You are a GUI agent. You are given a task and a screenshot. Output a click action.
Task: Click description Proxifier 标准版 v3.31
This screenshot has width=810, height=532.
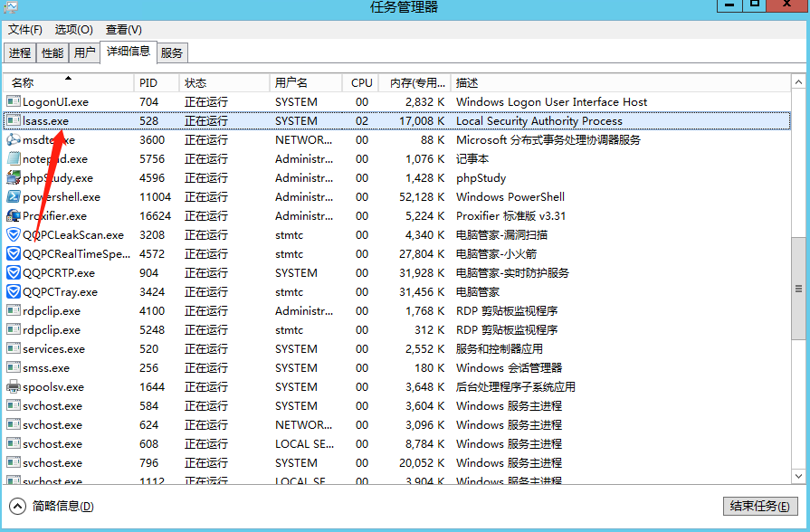click(511, 216)
